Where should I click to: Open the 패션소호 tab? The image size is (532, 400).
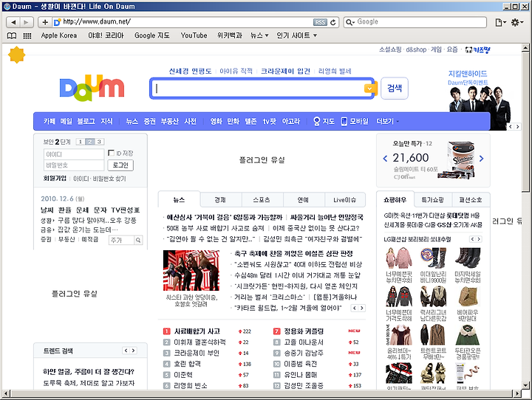(471, 200)
